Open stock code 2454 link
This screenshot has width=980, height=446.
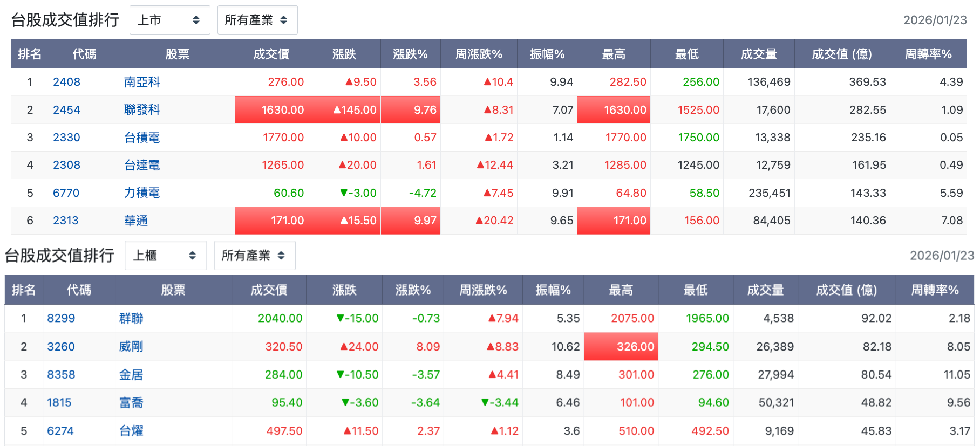(66, 110)
